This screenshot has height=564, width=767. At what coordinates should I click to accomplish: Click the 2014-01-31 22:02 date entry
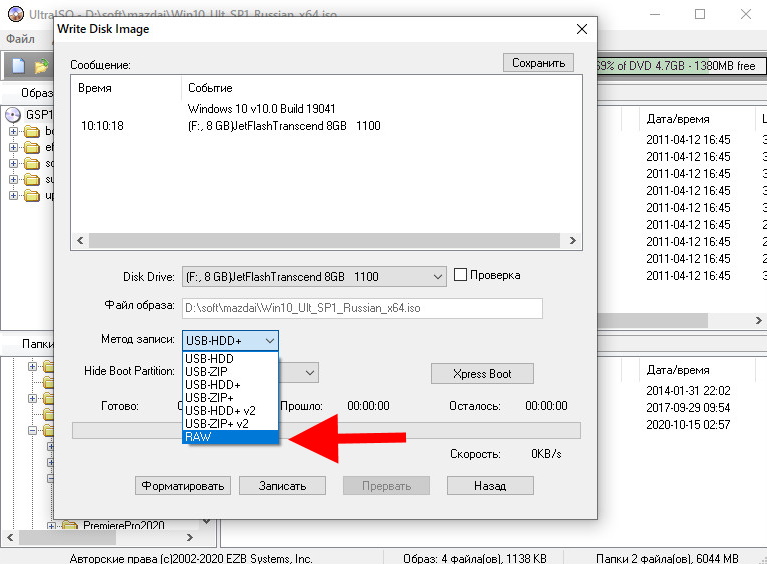point(688,391)
